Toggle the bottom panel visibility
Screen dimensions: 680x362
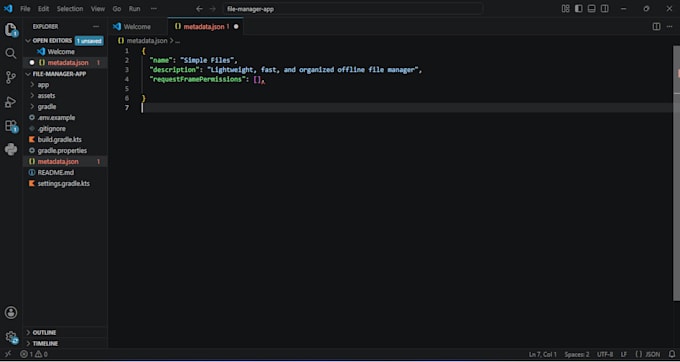point(592,9)
